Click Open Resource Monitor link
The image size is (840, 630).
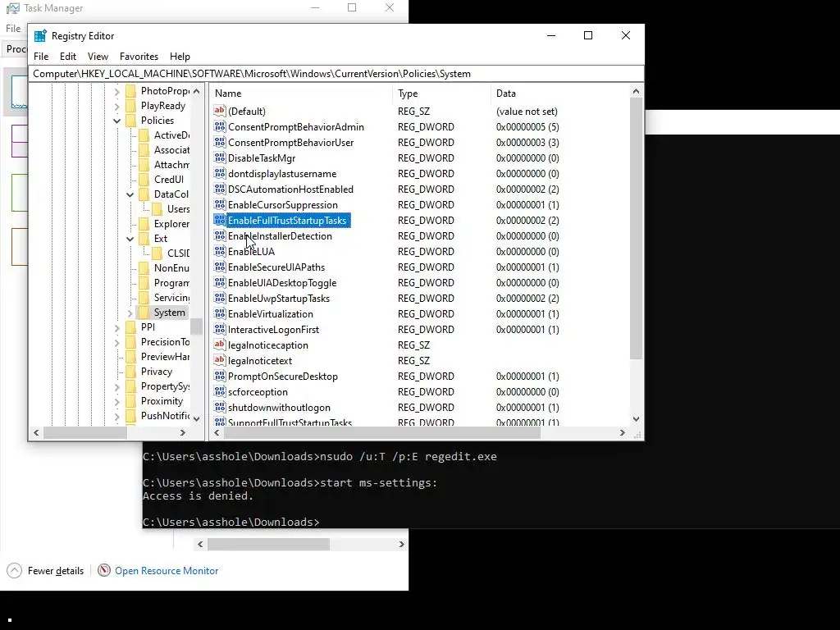[167, 571]
